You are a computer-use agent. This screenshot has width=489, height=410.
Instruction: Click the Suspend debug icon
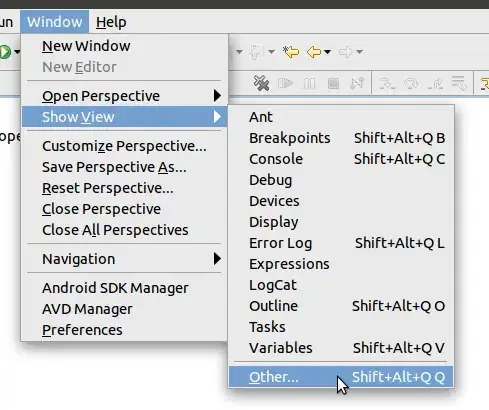click(309, 83)
